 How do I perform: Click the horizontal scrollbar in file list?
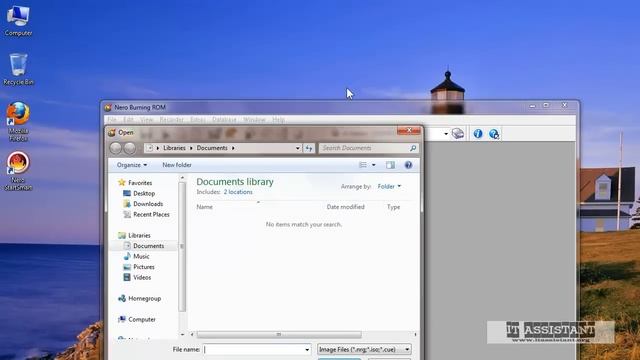pos(279,335)
